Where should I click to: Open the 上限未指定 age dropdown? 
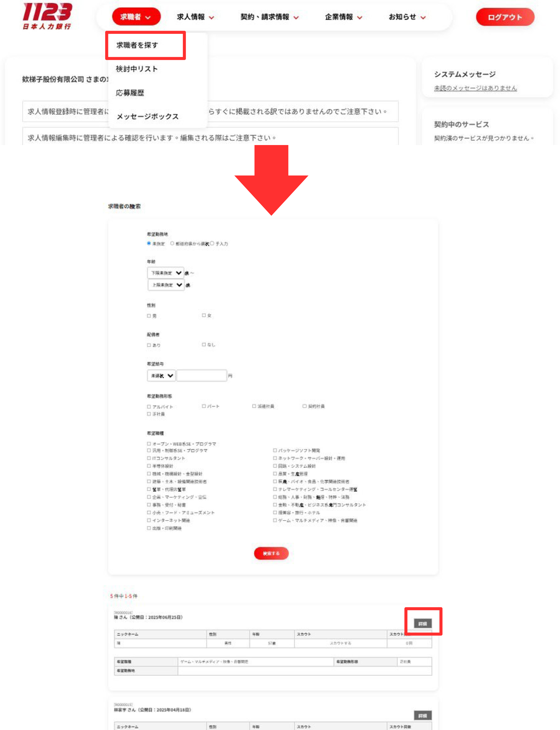(x=166, y=285)
